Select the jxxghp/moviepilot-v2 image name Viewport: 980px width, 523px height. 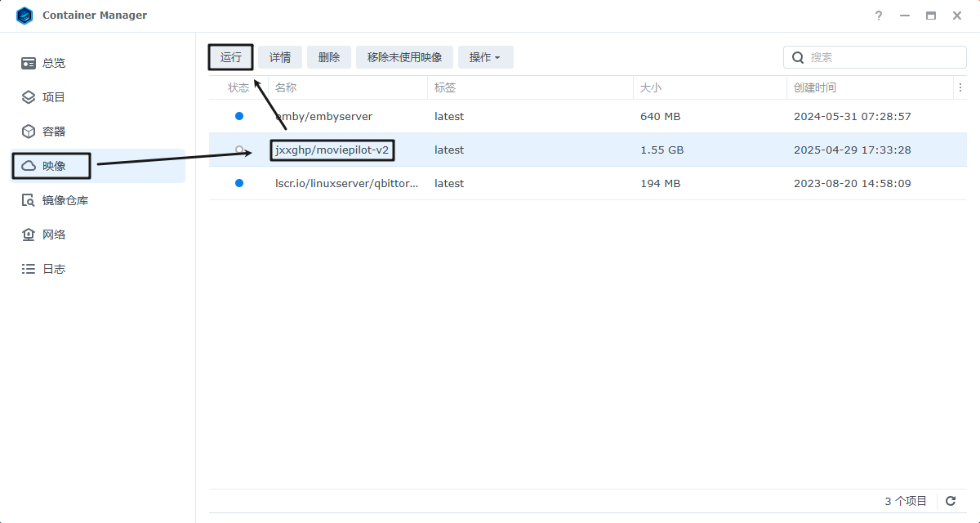(x=332, y=150)
